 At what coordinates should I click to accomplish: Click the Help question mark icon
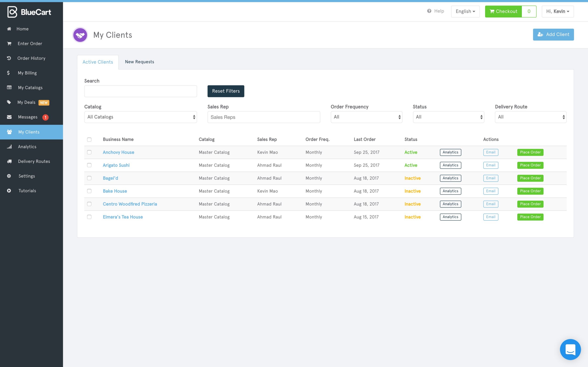[x=429, y=11]
